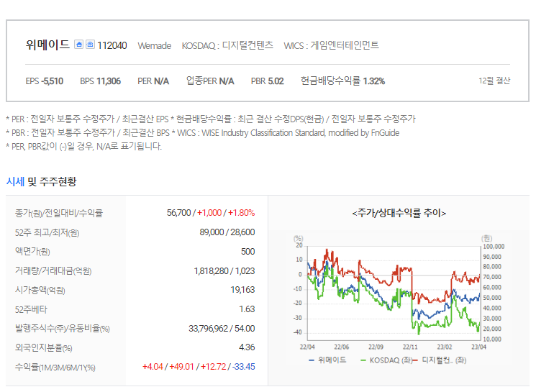Image resolution: width=536 pixels, height=392 pixels.
Task: Click the 89,000 / 28,600 value
Action: tap(227, 232)
